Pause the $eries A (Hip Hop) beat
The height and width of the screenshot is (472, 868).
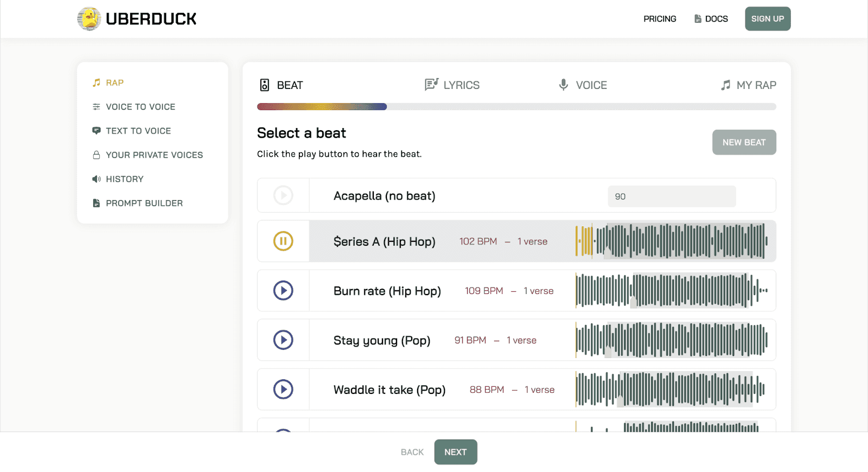tap(283, 241)
